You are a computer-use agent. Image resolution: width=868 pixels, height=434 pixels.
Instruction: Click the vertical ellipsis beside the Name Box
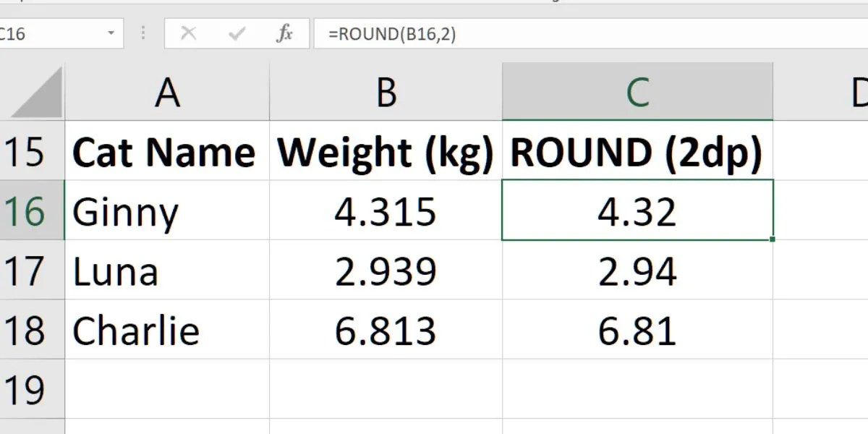(142, 33)
